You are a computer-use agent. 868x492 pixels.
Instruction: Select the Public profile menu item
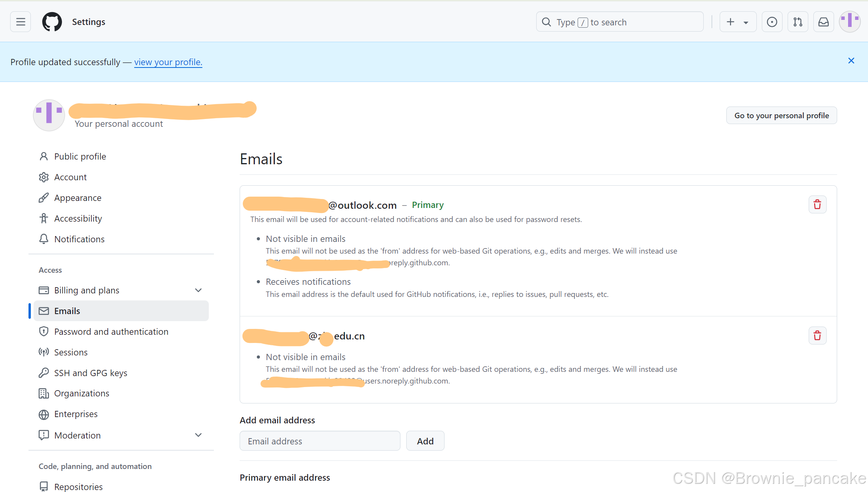pos(80,156)
